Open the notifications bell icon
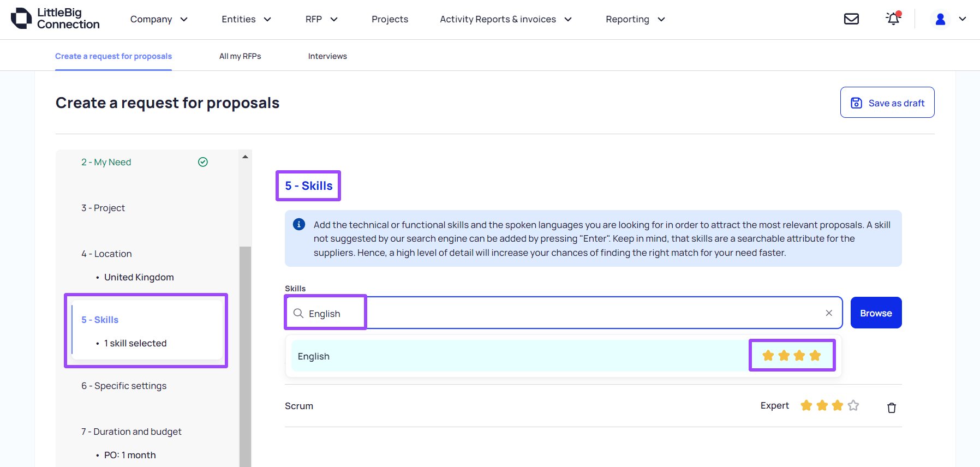The image size is (980, 467). point(893,19)
